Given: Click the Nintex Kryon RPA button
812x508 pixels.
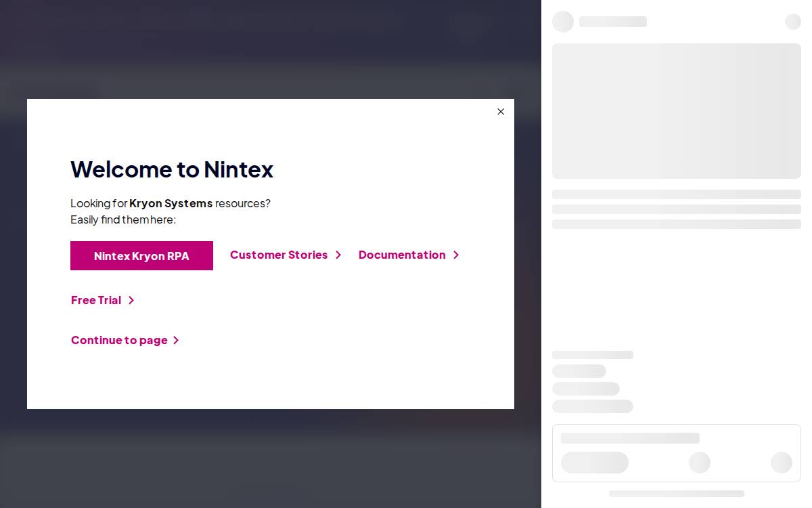Looking at the screenshot, I should point(141,255).
